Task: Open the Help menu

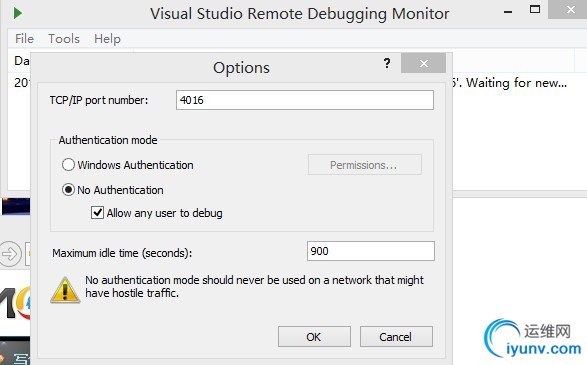Action: 107,39
